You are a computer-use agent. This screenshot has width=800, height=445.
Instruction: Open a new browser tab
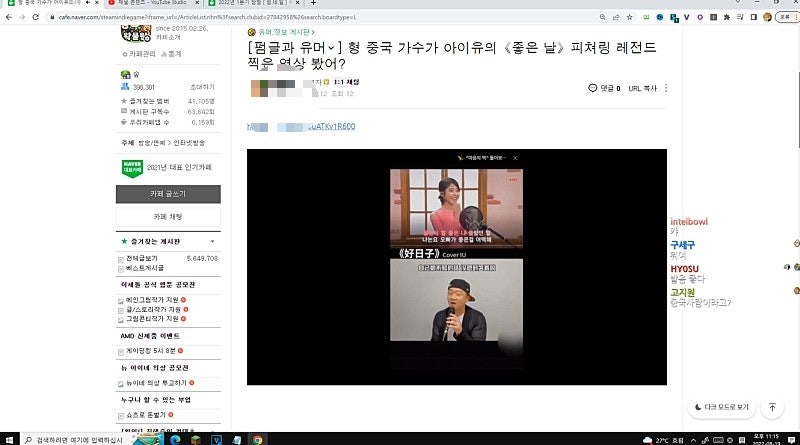tap(313, 3)
